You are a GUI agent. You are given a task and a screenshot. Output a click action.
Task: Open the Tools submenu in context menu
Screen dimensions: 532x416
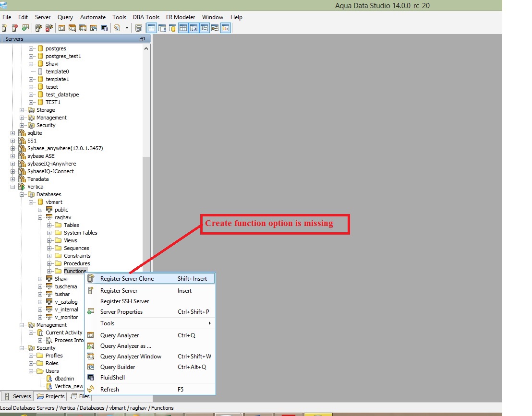(150, 323)
